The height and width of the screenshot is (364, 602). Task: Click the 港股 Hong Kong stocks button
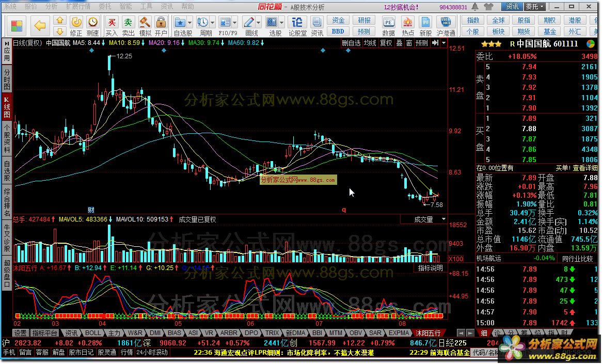click(x=575, y=20)
